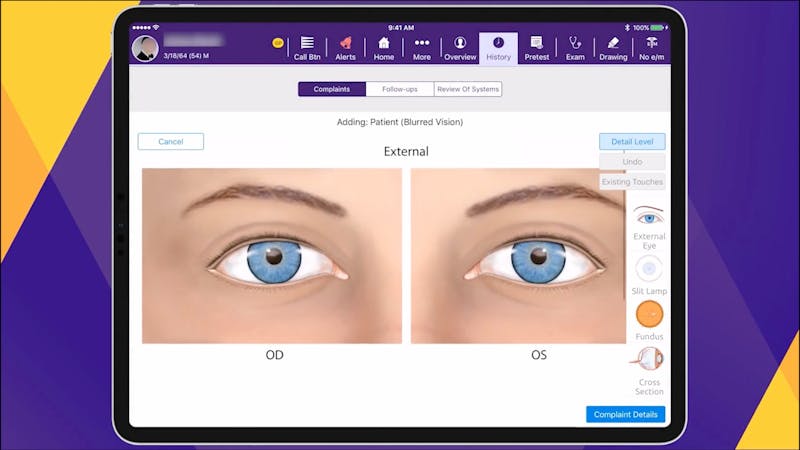Switch to the Follow-ups tab

click(400, 89)
